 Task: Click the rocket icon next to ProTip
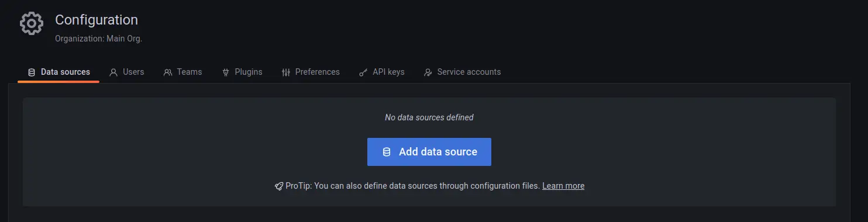pos(279,186)
